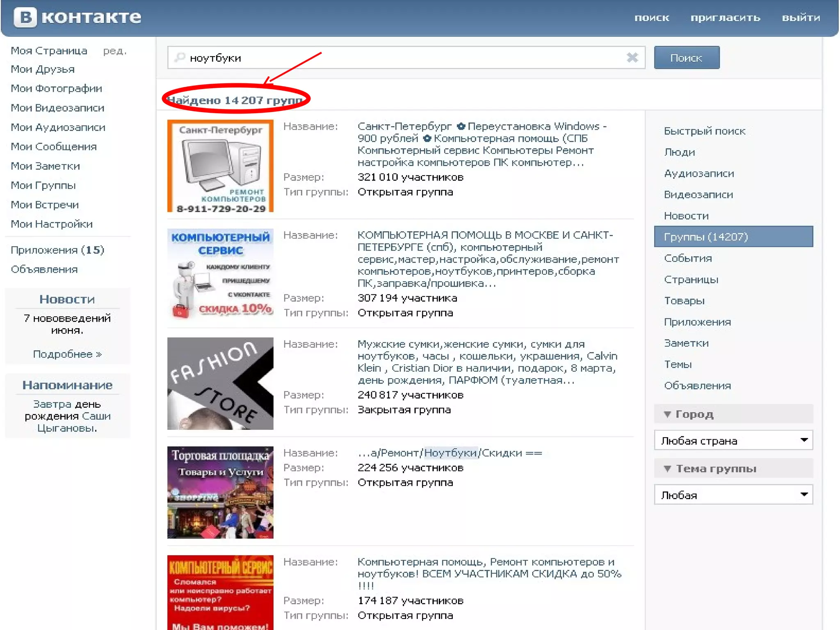Clear the search field with X icon
840x630 pixels.
(x=632, y=58)
